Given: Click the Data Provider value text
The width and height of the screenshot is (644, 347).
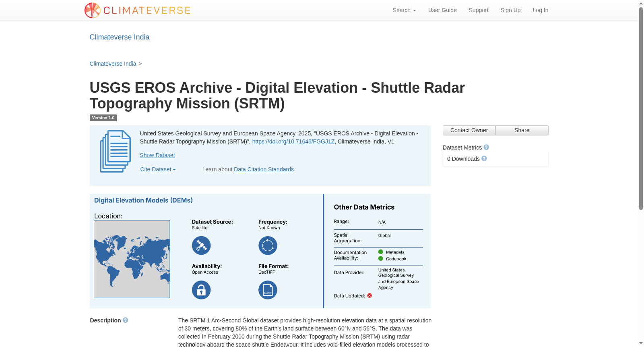Looking at the screenshot, I should click(398, 279).
